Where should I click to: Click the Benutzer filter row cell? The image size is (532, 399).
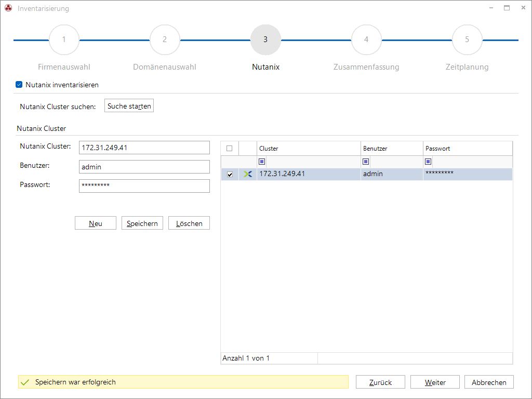coord(392,162)
